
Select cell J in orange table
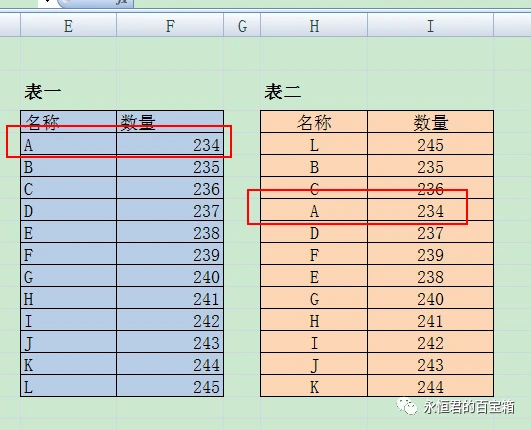click(x=314, y=364)
